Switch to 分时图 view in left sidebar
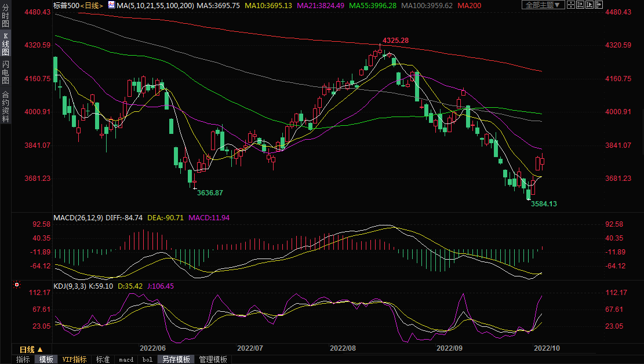 point(6,17)
